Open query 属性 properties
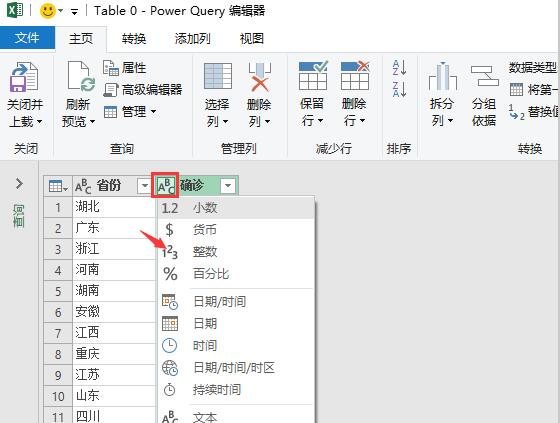560x423 pixels. tap(125, 68)
